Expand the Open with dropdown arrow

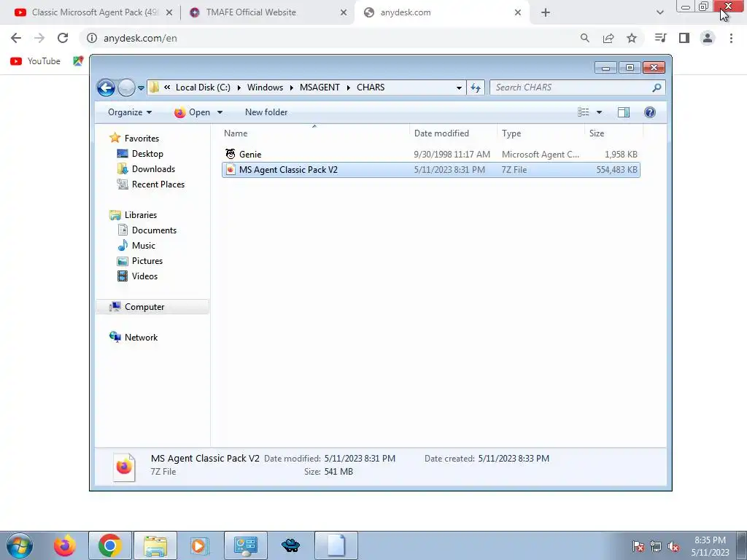[220, 112]
